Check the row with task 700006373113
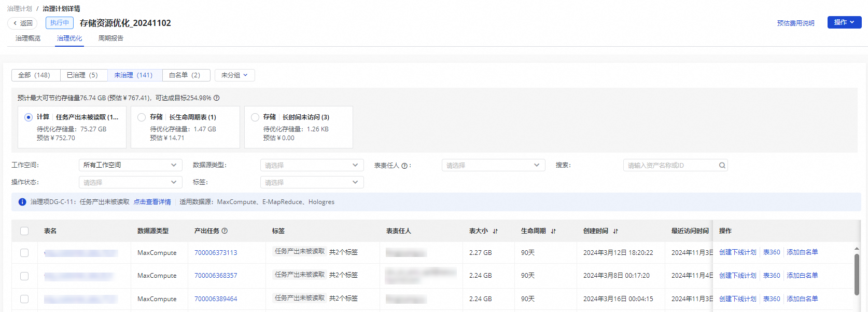 click(x=24, y=253)
